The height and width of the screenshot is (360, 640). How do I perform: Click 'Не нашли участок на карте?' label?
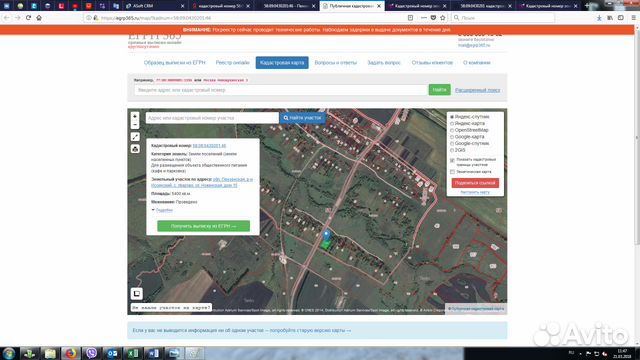tap(171, 307)
